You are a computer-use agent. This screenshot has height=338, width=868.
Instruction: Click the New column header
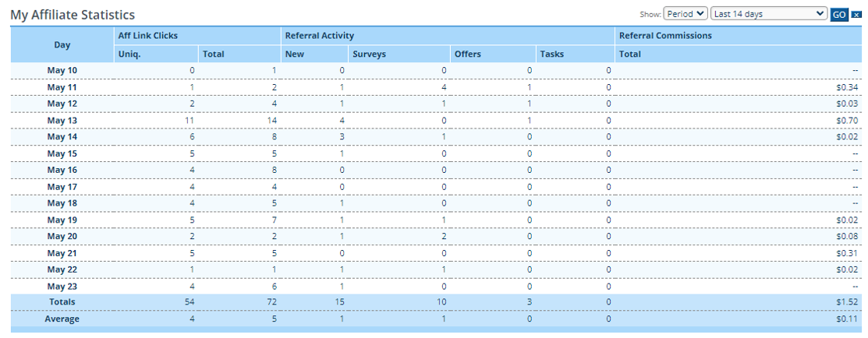[x=294, y=55]
